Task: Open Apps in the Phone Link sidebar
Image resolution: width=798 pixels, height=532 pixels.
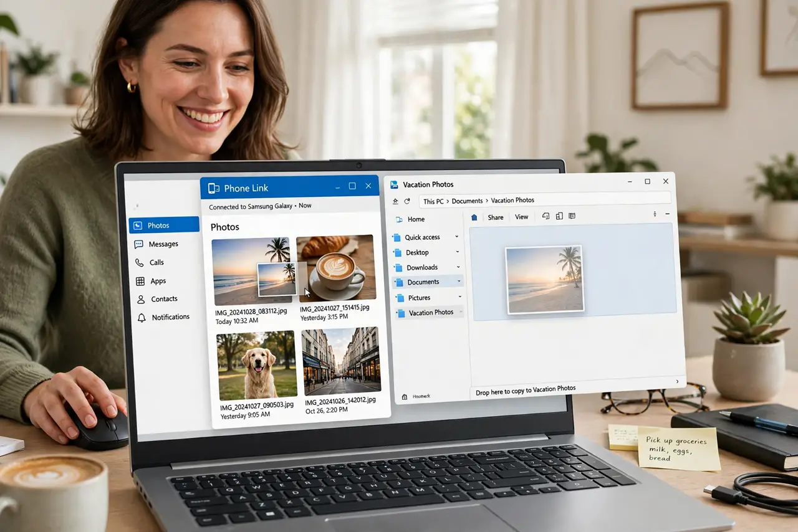Action: click(x=151, y=282)
